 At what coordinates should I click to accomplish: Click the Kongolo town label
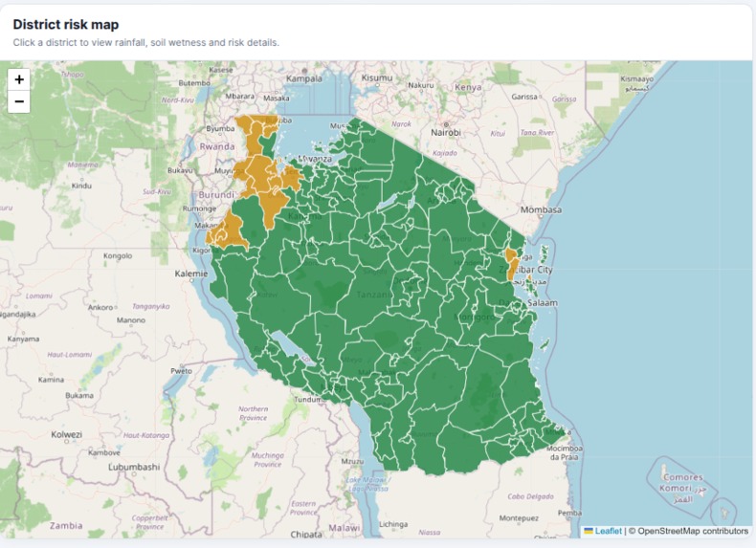click(118, 256)
